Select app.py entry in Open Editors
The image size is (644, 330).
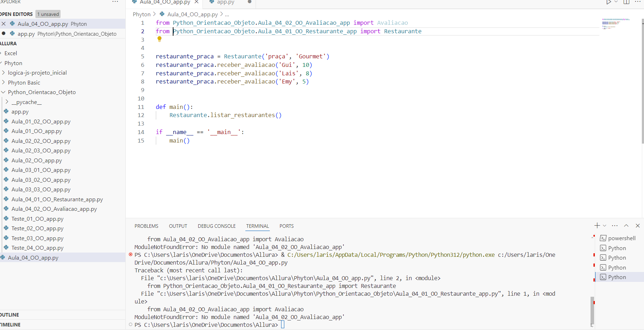[63, 34]
